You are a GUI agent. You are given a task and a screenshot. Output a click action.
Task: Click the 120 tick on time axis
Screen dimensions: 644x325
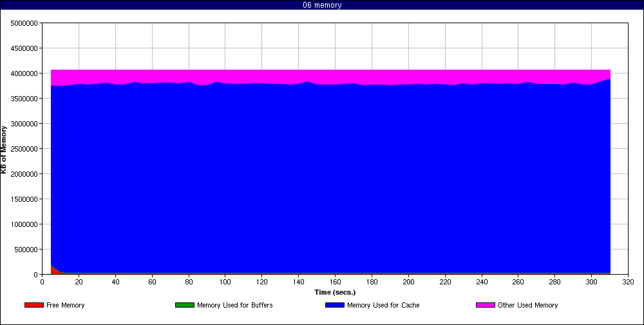click(262, 282)
